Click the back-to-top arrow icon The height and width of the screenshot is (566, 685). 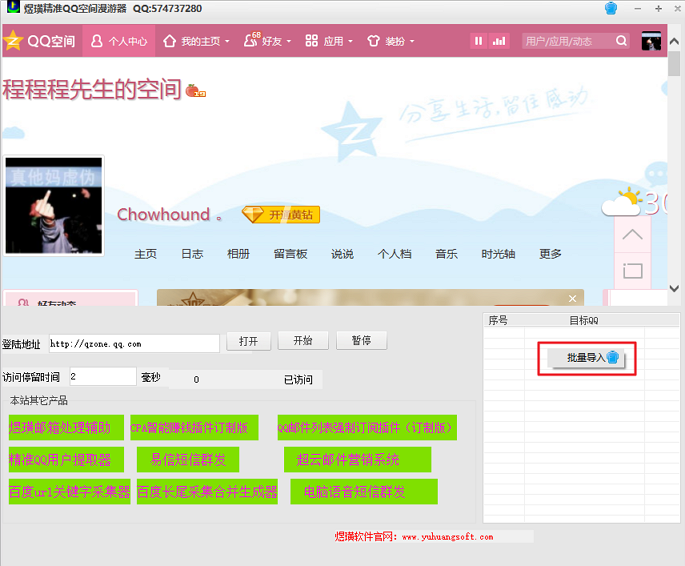pyautogui.click(x=632, y=235)
